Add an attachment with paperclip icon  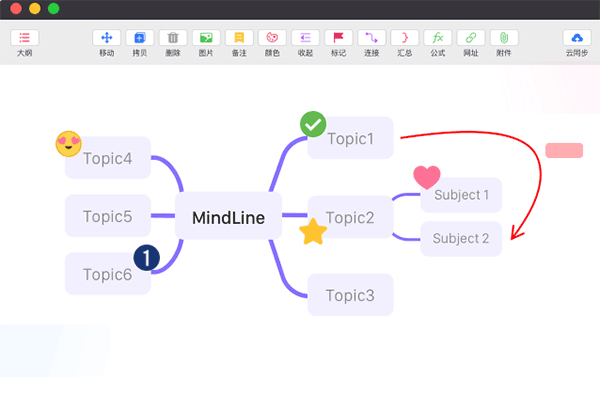504,38
